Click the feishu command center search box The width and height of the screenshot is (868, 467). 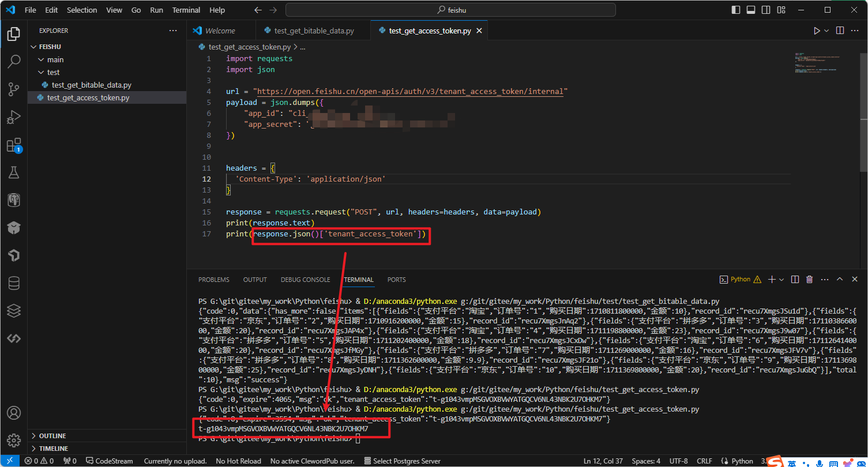click(450, 10)
